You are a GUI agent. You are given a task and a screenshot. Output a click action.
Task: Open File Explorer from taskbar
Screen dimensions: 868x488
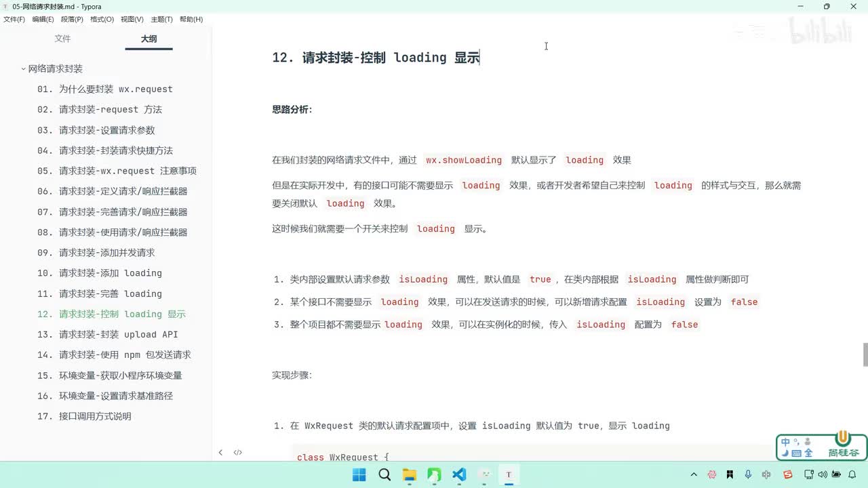409,474
